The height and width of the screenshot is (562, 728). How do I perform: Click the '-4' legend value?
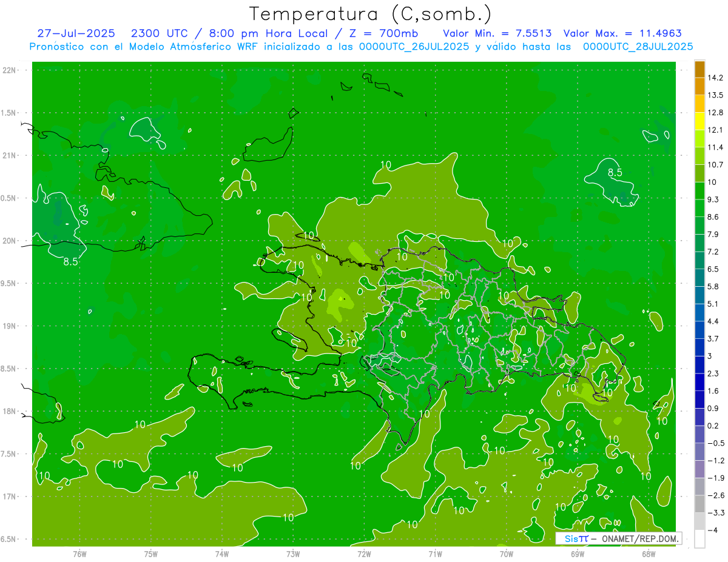(713, 530)
